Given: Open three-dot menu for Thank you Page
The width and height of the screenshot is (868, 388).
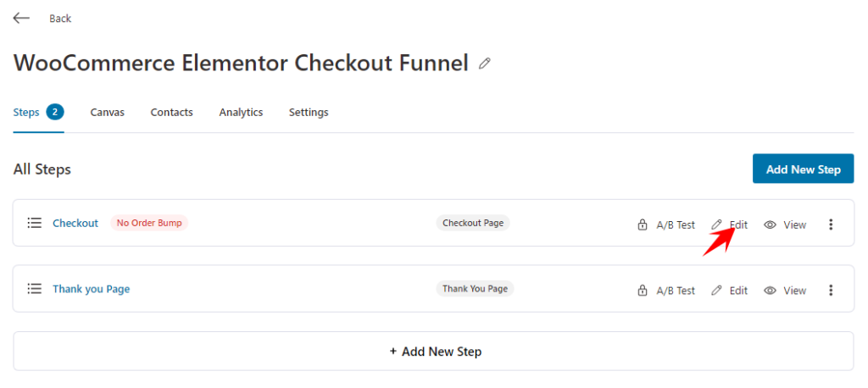Looking at the screenshot, I should tap(831, 291).
